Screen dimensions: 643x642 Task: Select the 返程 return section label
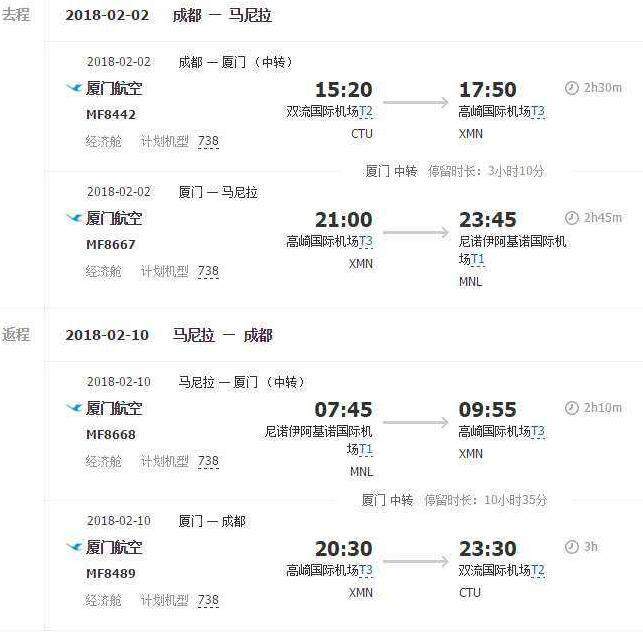[16, 334]
